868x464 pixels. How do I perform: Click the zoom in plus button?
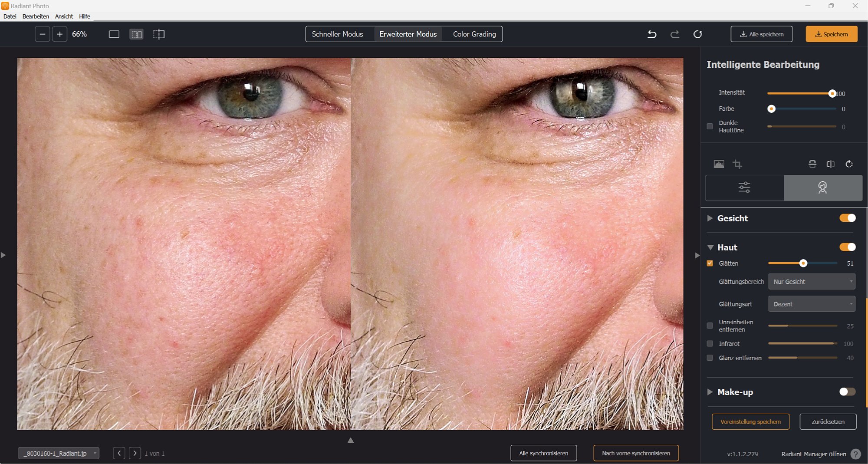tap(59, 34)
